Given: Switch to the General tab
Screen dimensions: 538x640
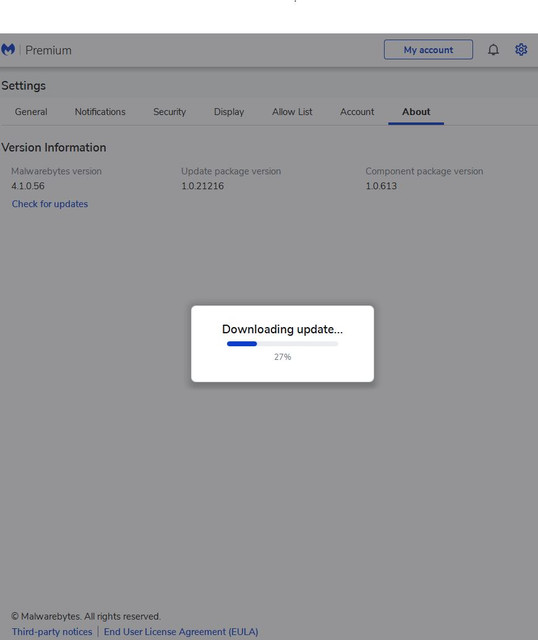Looking at the screenshot, I should (x=31, y=112).
